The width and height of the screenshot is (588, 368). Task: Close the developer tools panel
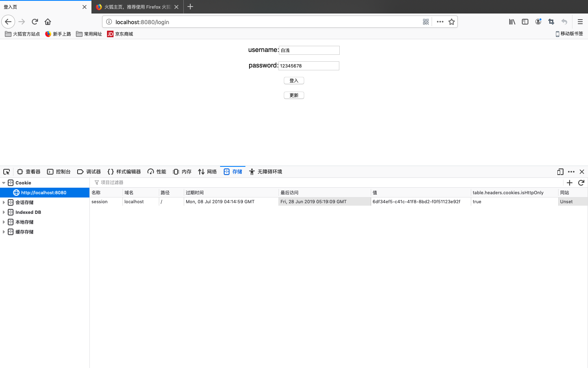point(582,172)
